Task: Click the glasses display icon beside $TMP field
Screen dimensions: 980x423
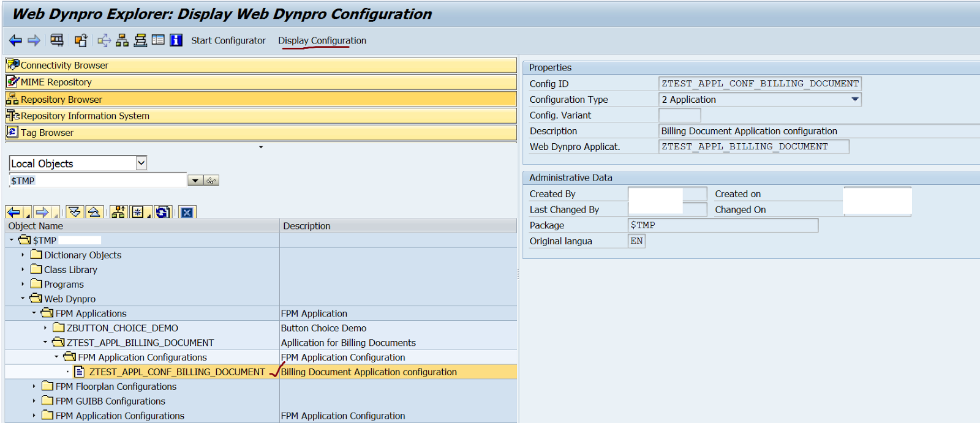Action: 211,181
